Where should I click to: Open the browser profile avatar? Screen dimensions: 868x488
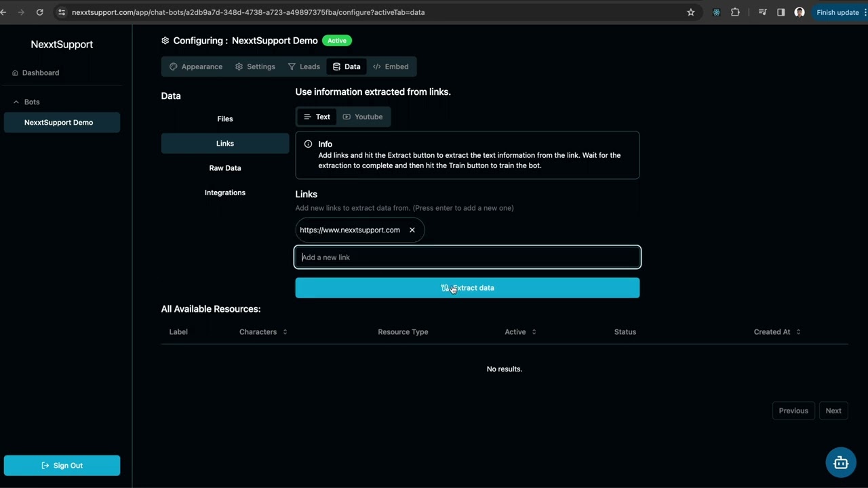click(x=800, y=12)
